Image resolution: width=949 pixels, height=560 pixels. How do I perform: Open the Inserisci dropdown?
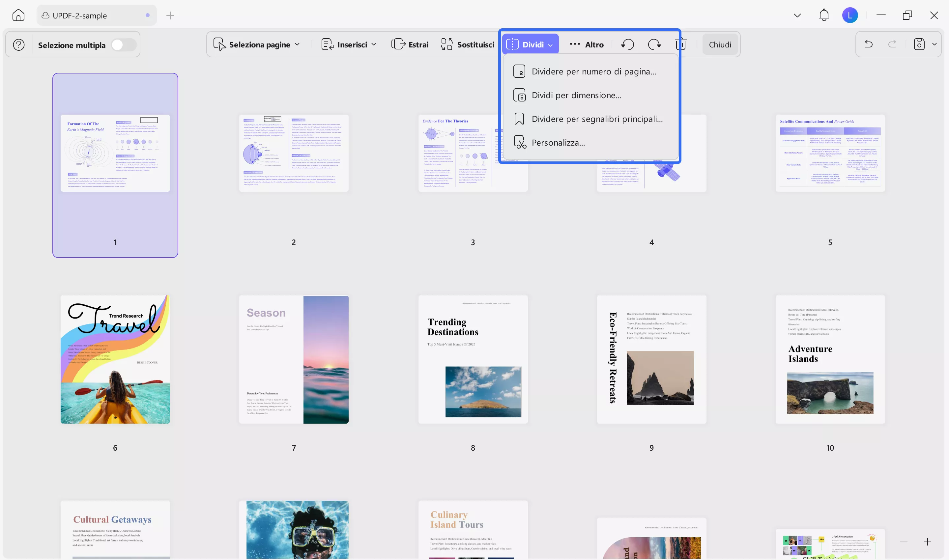pyautogui.click(x=349, y=44)
